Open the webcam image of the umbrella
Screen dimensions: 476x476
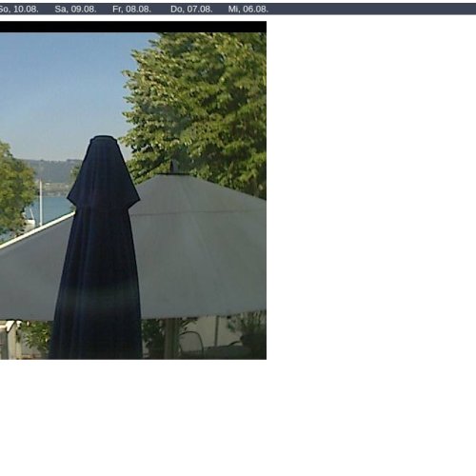click(133, 190)
